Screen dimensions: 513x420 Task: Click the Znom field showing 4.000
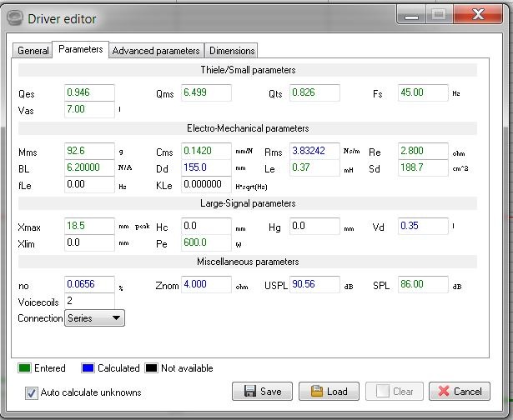coord(206,284)
